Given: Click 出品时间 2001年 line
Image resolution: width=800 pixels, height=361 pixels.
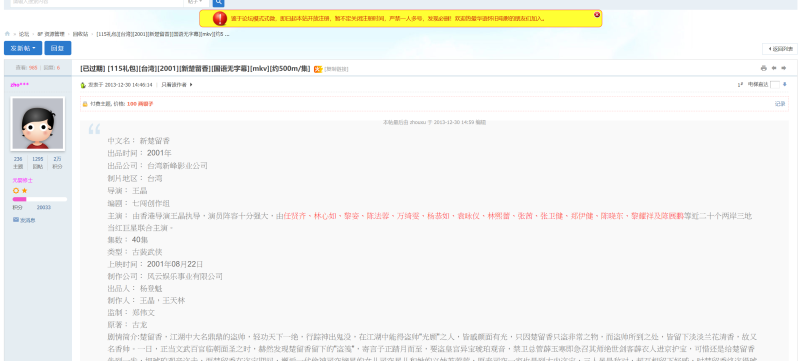Looking at the screenshot, I should (x=139, y=153).
